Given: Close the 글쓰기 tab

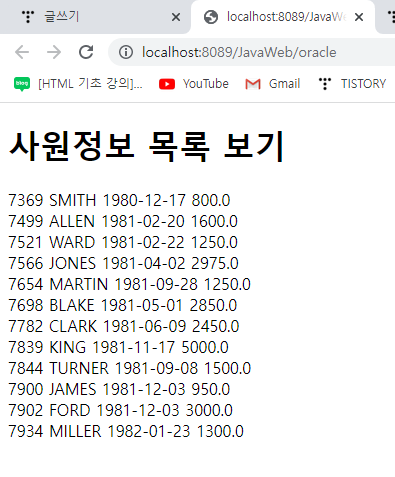Looking at the screenshot, I should point(176,17).
